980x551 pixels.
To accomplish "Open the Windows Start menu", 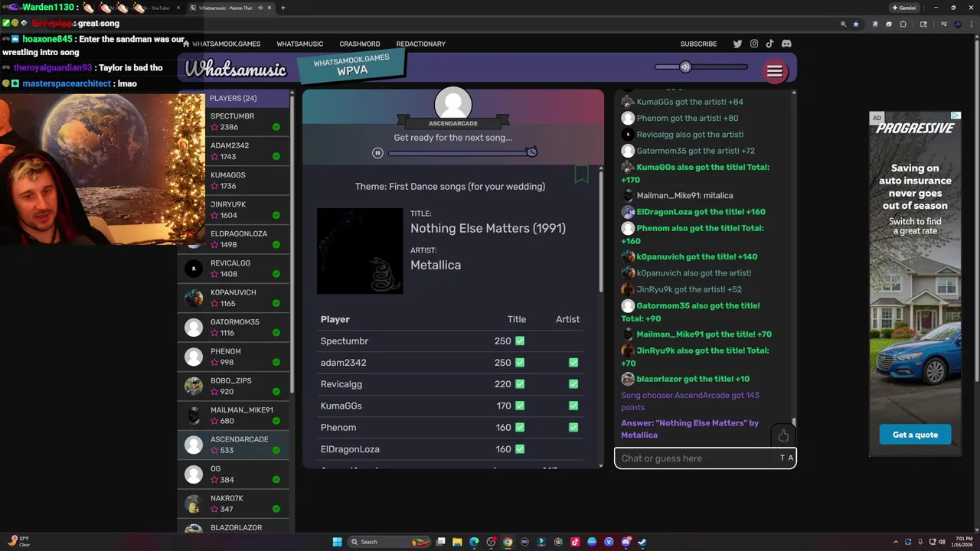I will [x=337, y=542].
